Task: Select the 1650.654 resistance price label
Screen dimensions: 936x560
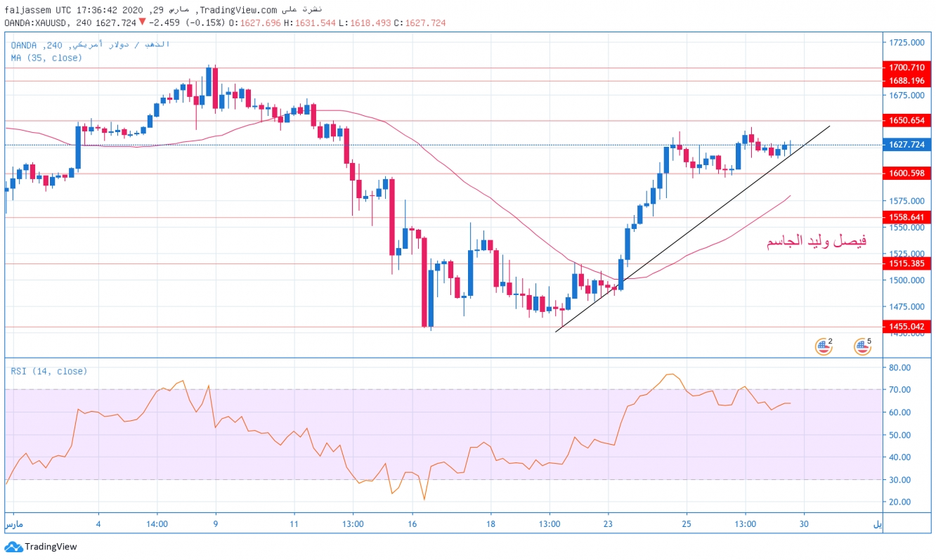Action: (x=906, y=120)
